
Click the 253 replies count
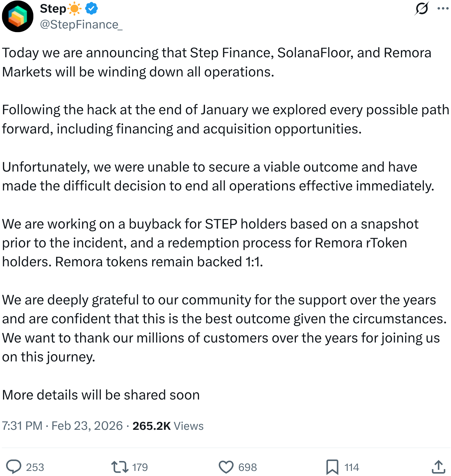click(x=35, y=467)
